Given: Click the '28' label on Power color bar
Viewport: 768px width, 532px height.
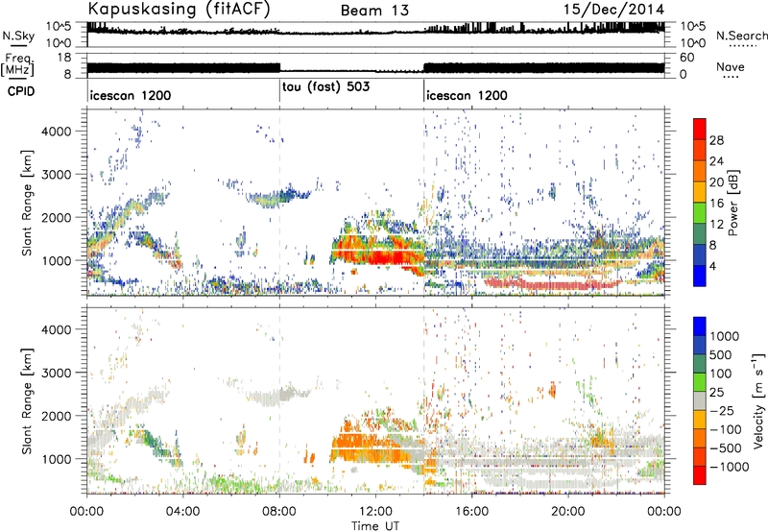Looking at the screenshot, I should point(716,140).
